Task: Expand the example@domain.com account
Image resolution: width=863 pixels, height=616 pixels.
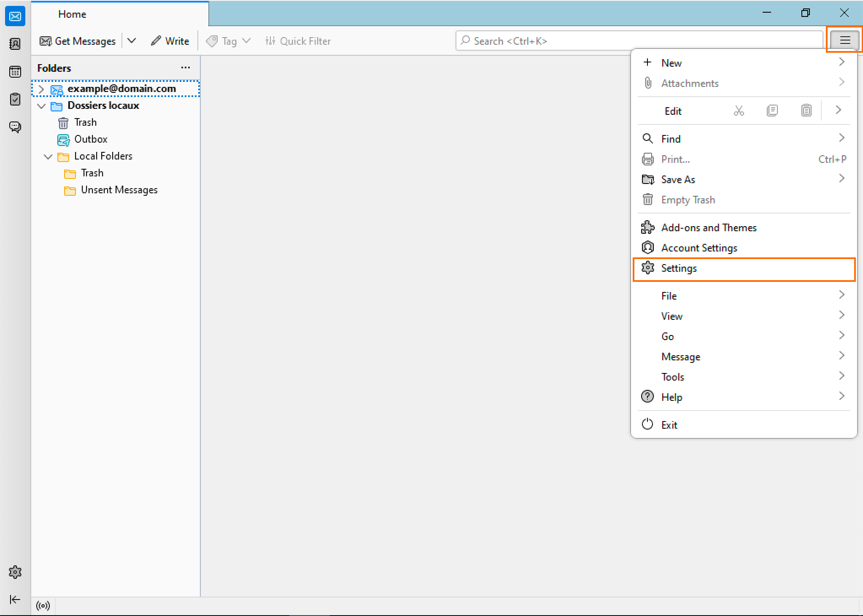Action: coord(41,89)
